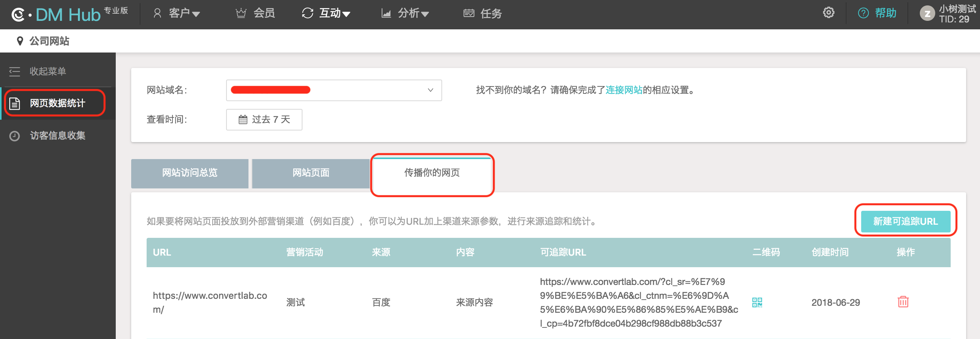The width and height of the screenshot is (980, 339).
Task: Click the URL column header
Action: click(x=162, y=253)
